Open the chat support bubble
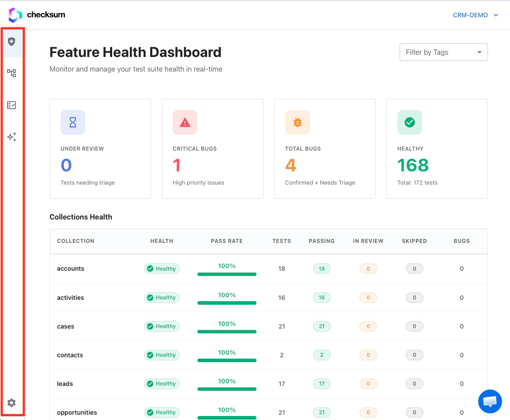The width and height of the screenshot is (510, 420). [x=490, y=401]
